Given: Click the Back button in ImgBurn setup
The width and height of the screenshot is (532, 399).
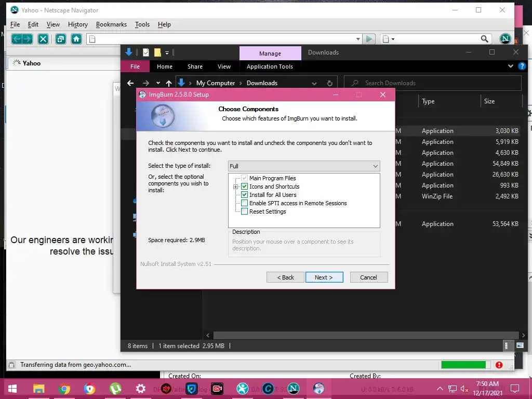Looking at the screenshot, I should tap(285, 277).
